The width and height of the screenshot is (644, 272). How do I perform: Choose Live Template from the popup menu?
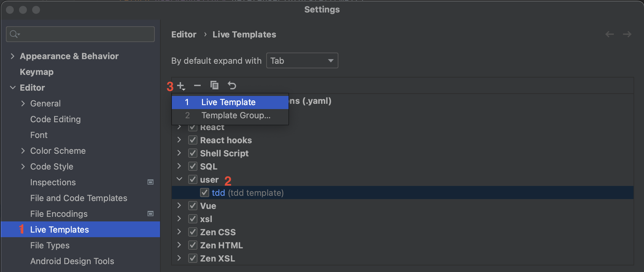click(228, 102)
